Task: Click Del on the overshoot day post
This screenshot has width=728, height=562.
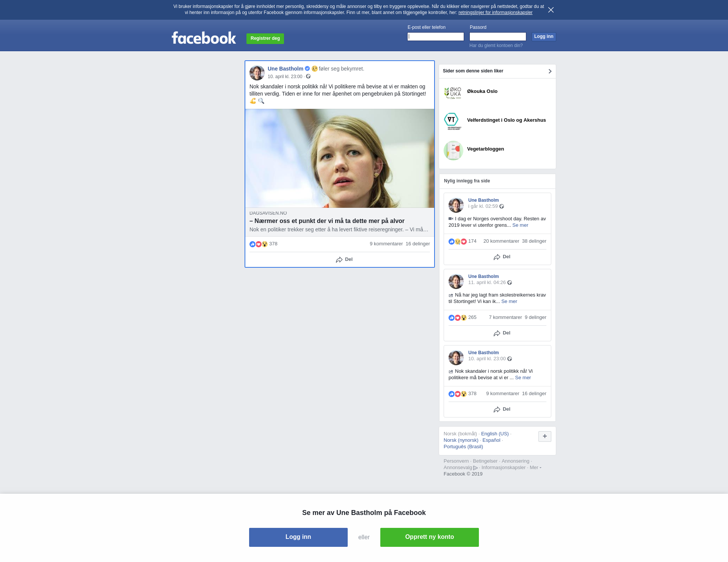Action: pos(502,257)
